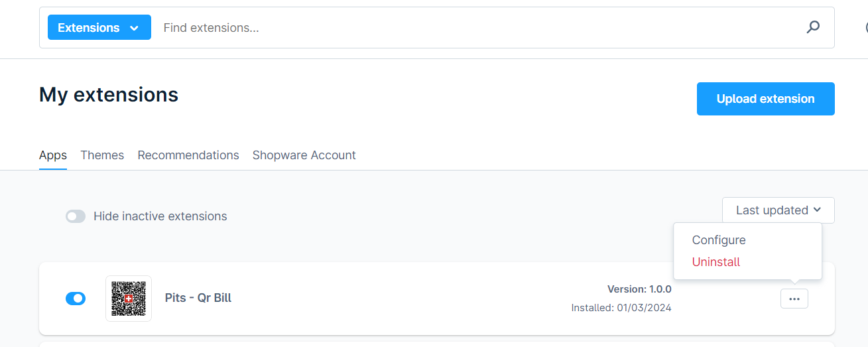The width and height of the screenshot is (868, 347).
Task: Click the Installed: 01/03/2024 date text
Action: tap(621, 308)
